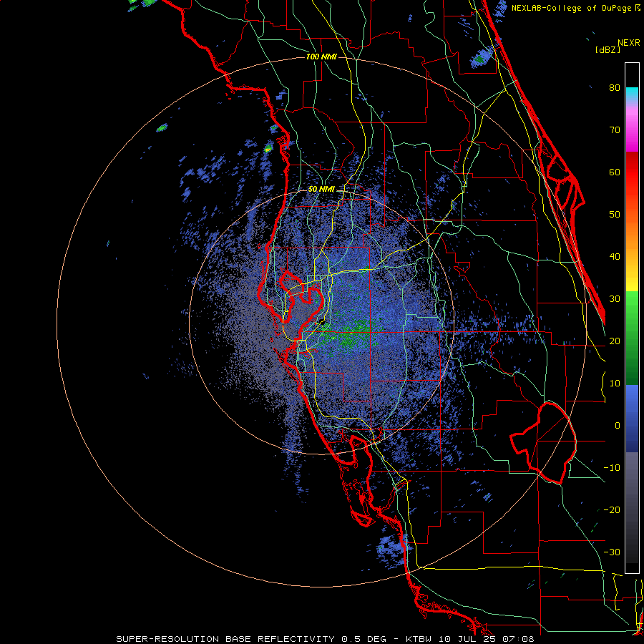Click the 60 dBZ scale value
Screen dimensions: 644x644
coord(615,172)
